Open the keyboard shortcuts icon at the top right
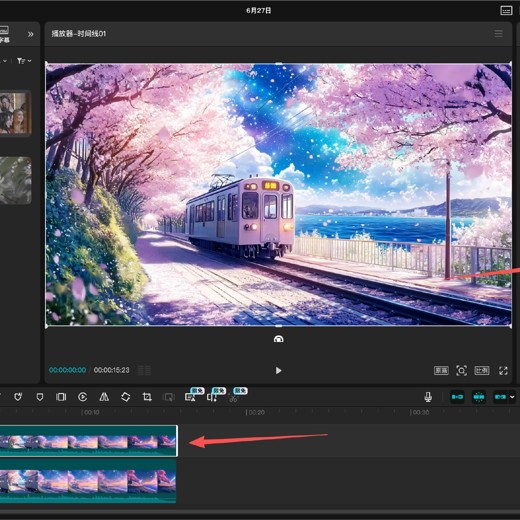520x520 pixels. coord(506,10)
